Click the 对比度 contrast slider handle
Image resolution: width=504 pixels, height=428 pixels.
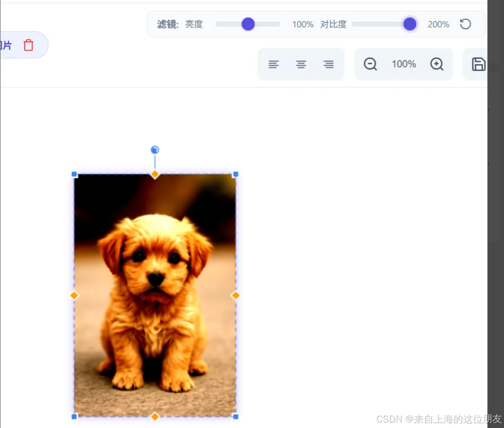410,24
